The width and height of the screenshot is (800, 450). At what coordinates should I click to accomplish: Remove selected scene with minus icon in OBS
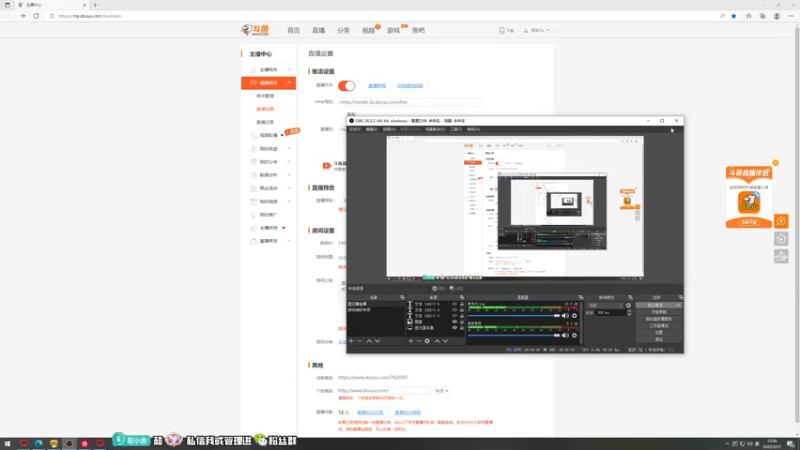[x=359, y=341]
